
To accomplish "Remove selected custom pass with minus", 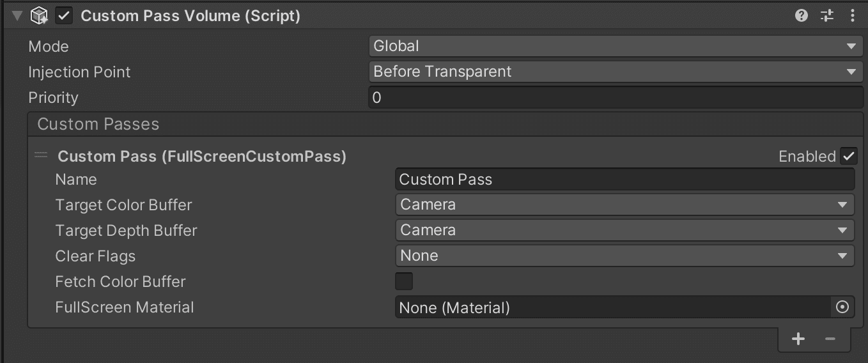I will [830, 339].
